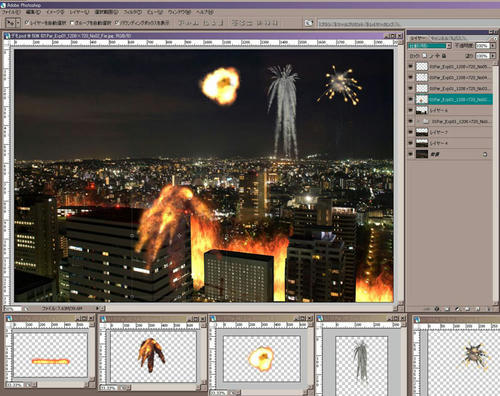Toggle the show bounding box checkbox
This screenshot has width=500, height=396.
[117, 23]
